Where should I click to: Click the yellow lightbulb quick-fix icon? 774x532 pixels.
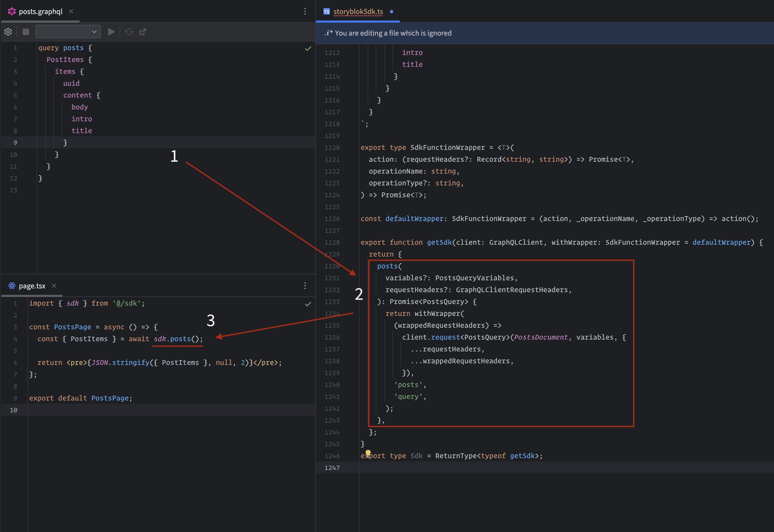[368, 453]
